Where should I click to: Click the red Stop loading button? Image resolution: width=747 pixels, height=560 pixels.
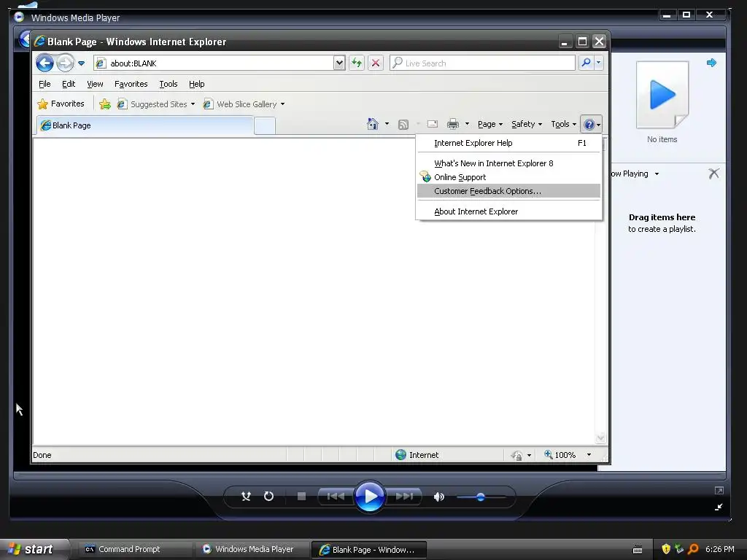pos(376,63)
